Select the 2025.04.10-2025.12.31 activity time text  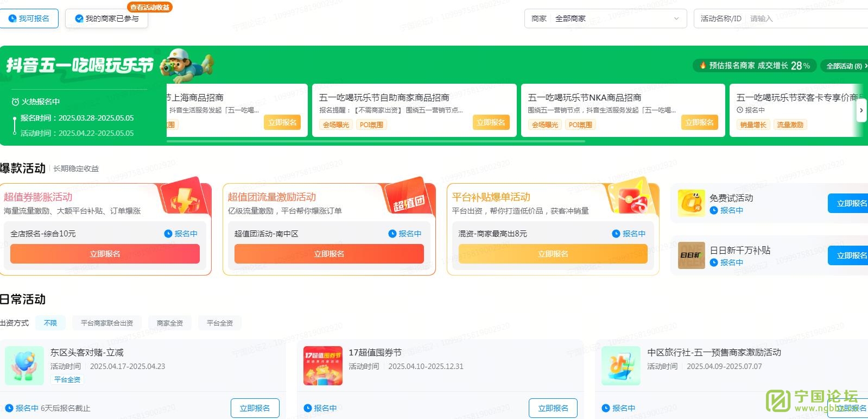point(426,366)
